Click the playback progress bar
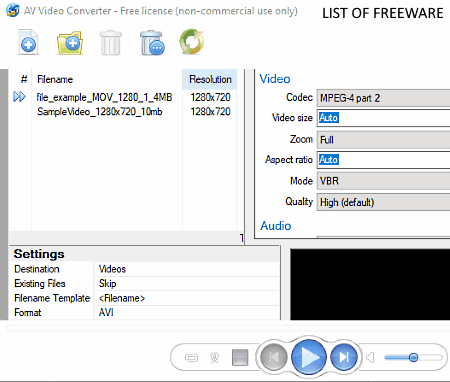 coord(228,329)
